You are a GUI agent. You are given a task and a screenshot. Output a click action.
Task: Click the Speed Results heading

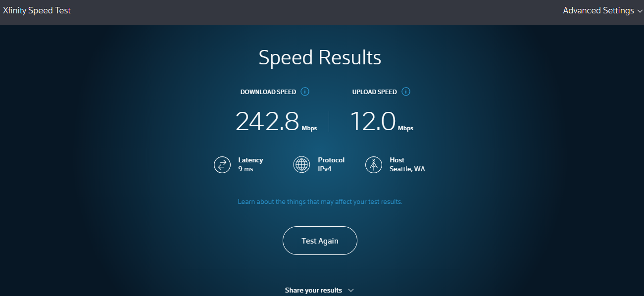click(x=320, y=57)
